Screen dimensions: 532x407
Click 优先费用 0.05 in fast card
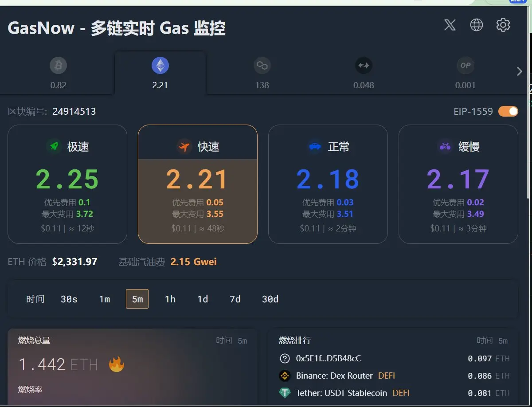pos(198,203)
